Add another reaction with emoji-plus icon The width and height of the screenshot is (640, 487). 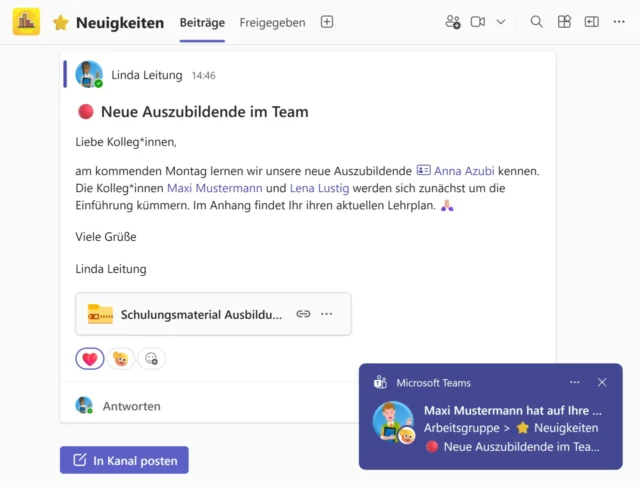click(151, 359)
